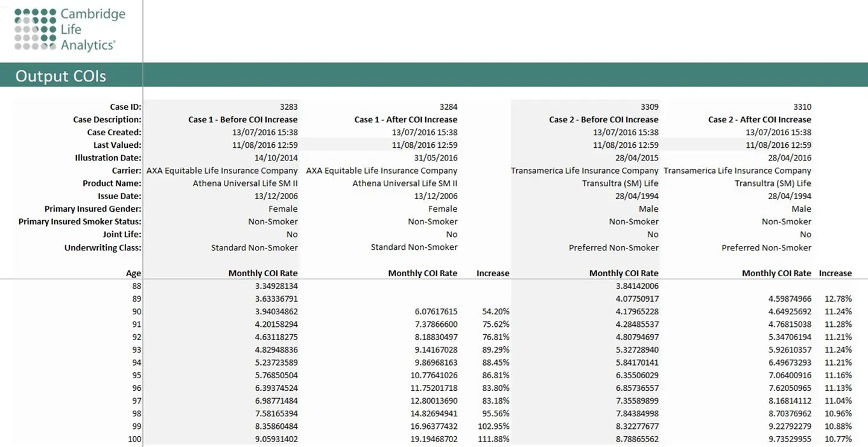Select COI rate 3.34928134

click(276, 286)
